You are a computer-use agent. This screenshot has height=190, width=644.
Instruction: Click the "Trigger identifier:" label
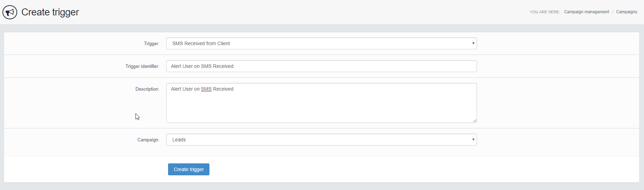click(x=142, y=66)
